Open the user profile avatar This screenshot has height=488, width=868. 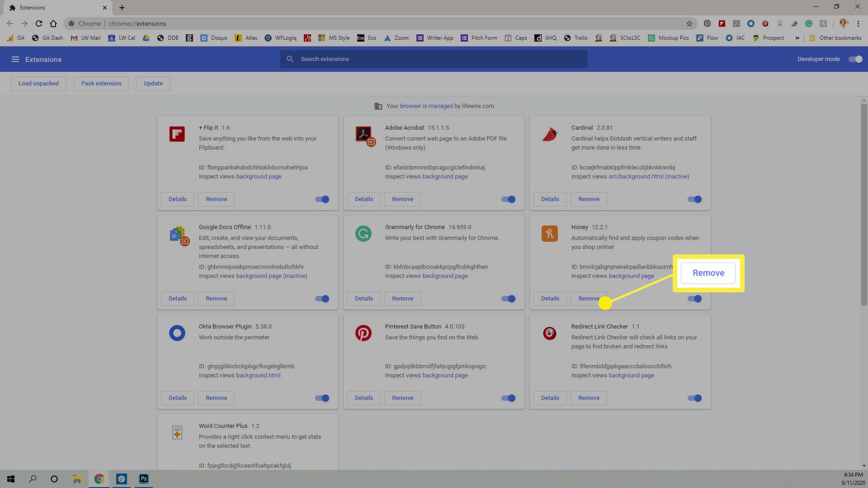coord(844,23)
